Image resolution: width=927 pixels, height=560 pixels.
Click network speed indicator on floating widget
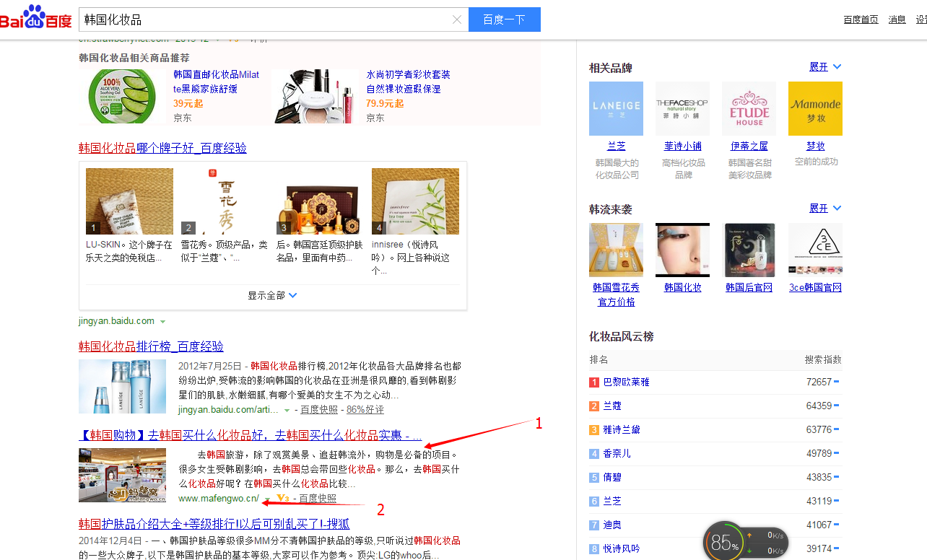(x=765, y=543)
